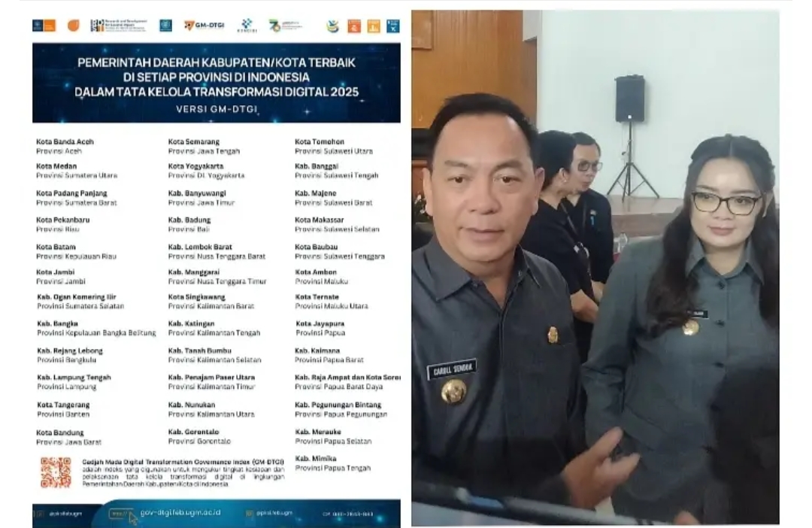Select the Kota Banda Aceh entry
The image size is (812, 528).
click(65, 141)
